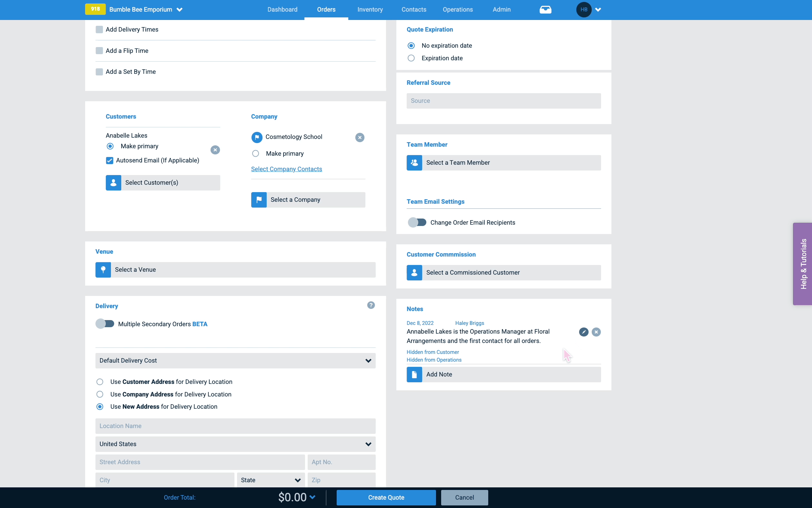Click the Apt No. field
812x508 pixels.
click(342, 462)
